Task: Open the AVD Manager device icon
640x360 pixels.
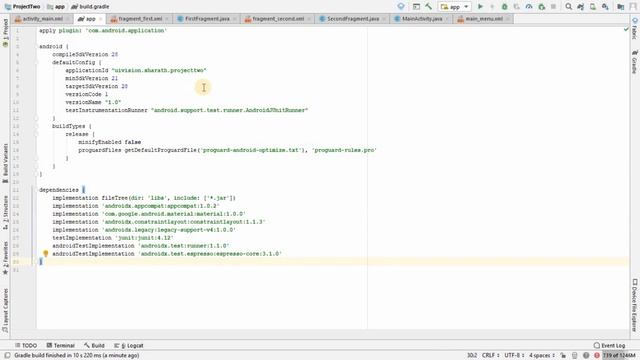Action: click(593, 7)
